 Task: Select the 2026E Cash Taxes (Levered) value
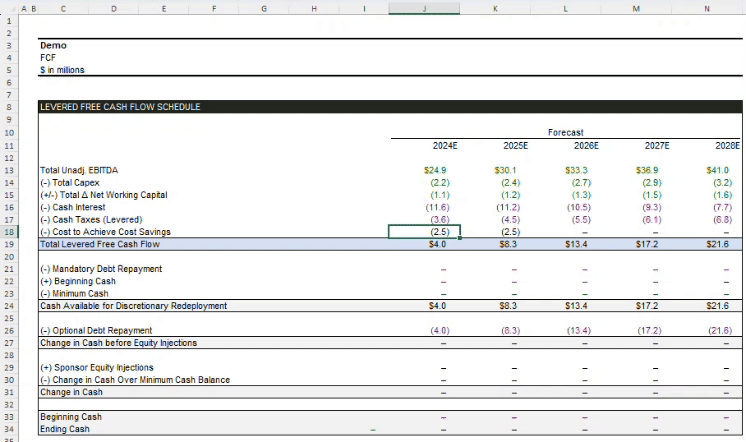581,219
